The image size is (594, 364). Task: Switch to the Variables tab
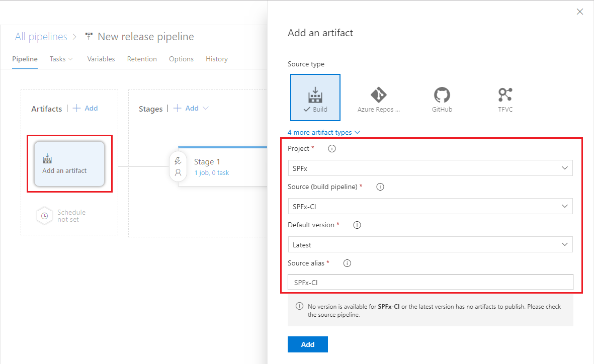(x=101, y=59)
